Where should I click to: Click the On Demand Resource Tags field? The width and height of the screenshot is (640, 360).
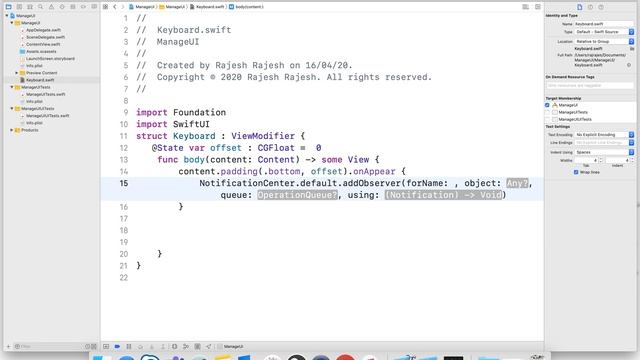pyautogui.click(x=590, y=86)
